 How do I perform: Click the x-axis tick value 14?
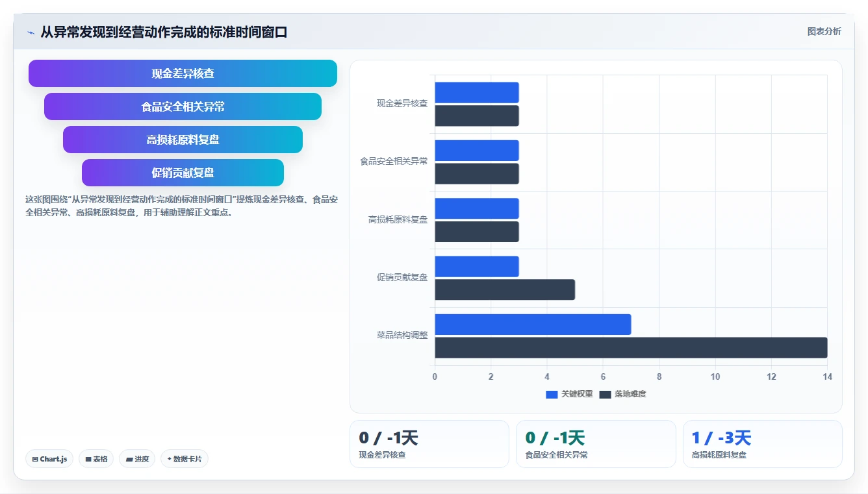coord(827,377)
